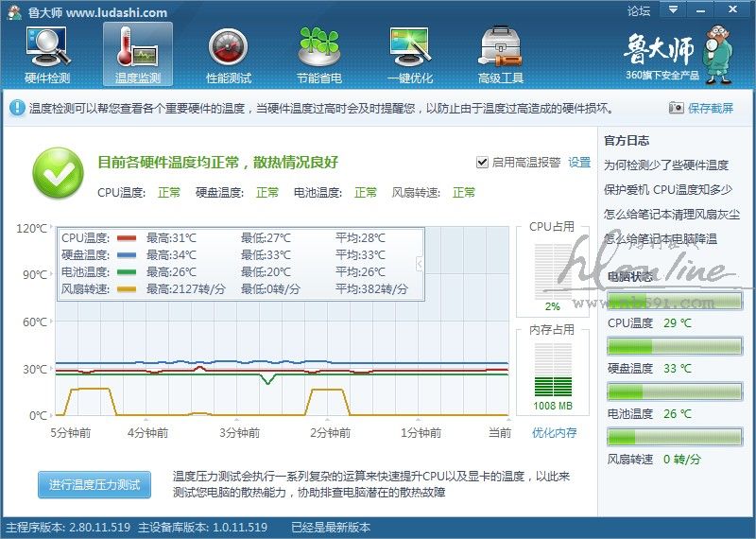This screenshot has height=539, width=756.
Task: Click 最高:2127转/分 fan speed value
Action: (185, 289)
